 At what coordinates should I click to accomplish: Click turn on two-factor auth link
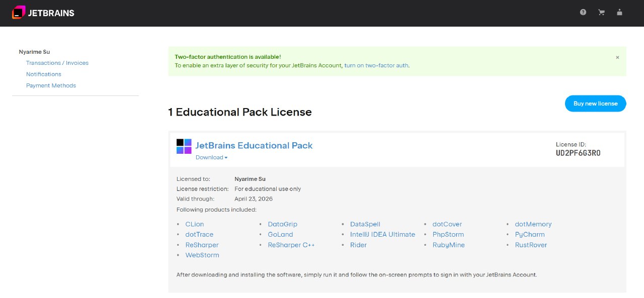point(376,65)
